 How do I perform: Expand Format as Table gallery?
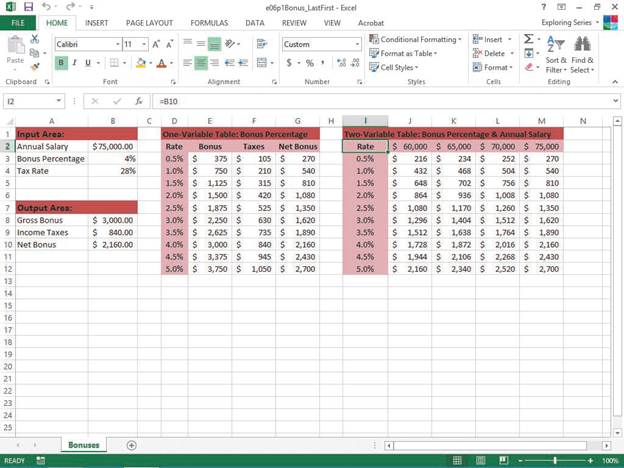403,53
